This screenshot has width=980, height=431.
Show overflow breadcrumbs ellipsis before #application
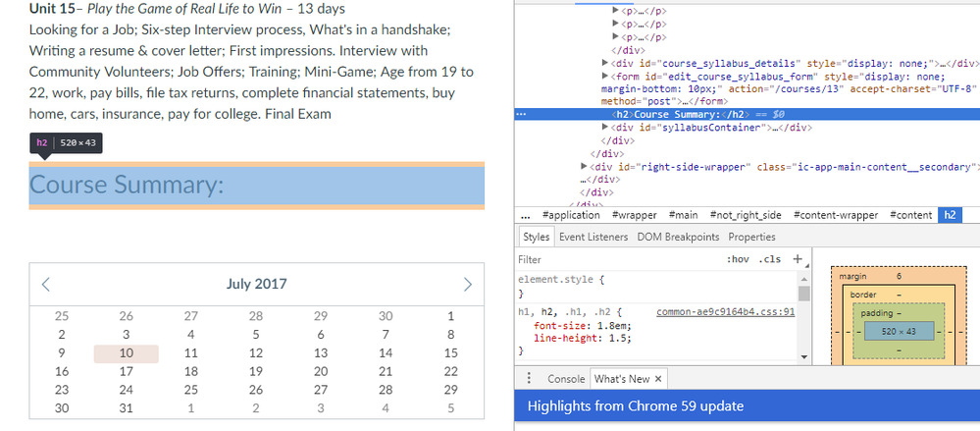pos(526,215)
